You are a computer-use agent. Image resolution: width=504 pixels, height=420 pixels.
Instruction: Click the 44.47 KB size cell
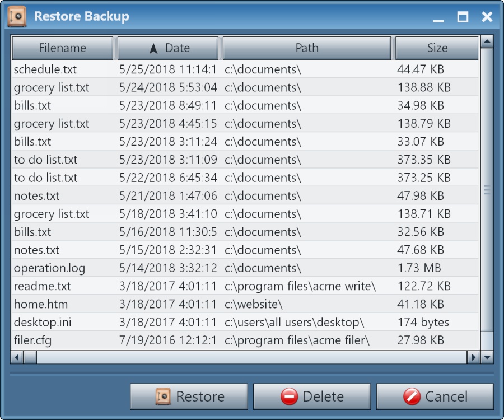pos(421,69)
